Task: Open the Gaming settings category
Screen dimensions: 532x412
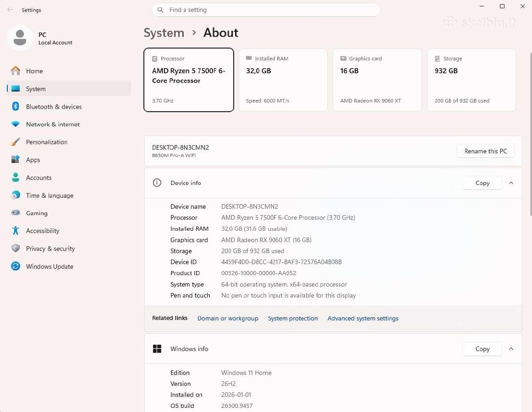Action: [69, 213]
